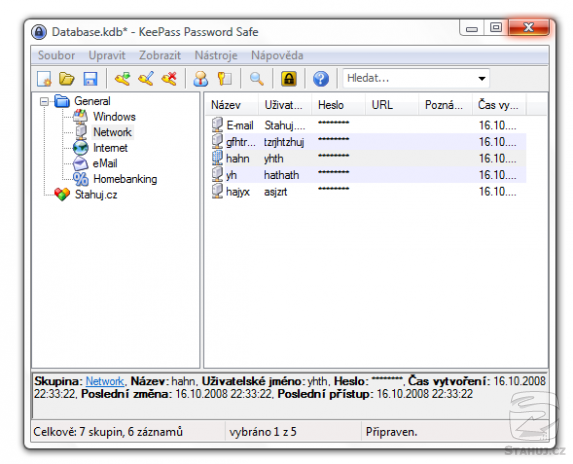This screenshot has width=573, height=464.
Task: Click the Stahuj.cz heart icon
Action: (x=62, y=194)
